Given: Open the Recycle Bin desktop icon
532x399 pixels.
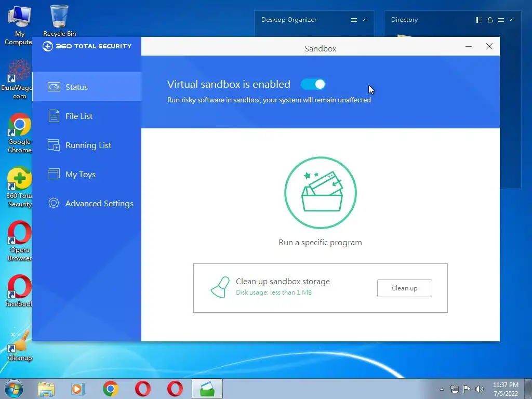Looking at the screenshot, I should 59,20.
